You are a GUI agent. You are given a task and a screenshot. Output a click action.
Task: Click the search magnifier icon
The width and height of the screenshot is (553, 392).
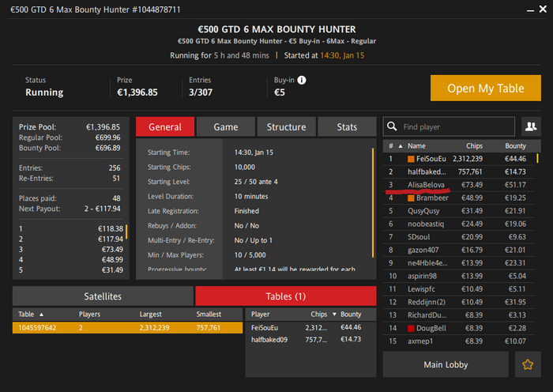click(392, 126)
